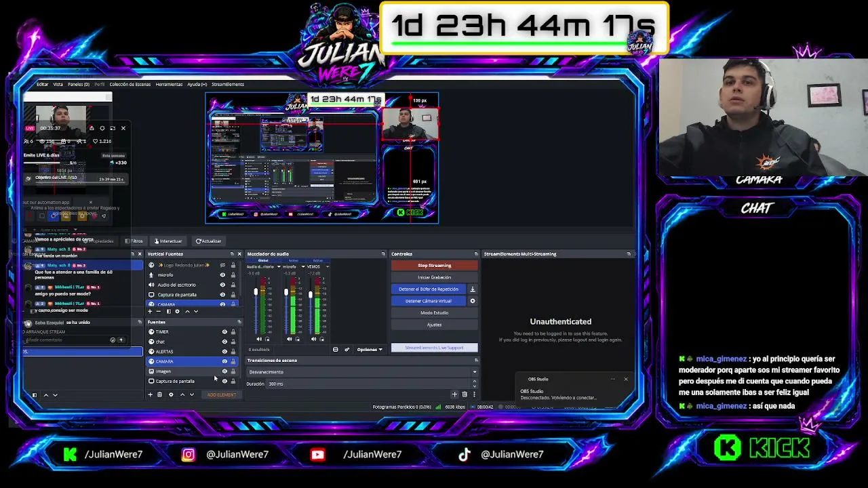Viewport: 868px width, 488px height.
Task: Move Vertical Fuentes source up
Action: [x=187, y=311]
